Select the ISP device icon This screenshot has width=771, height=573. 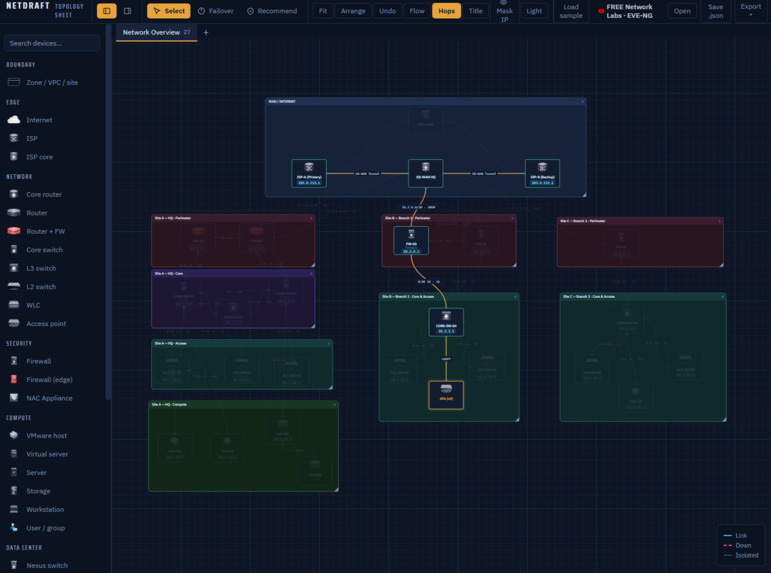tap(14, 138)
